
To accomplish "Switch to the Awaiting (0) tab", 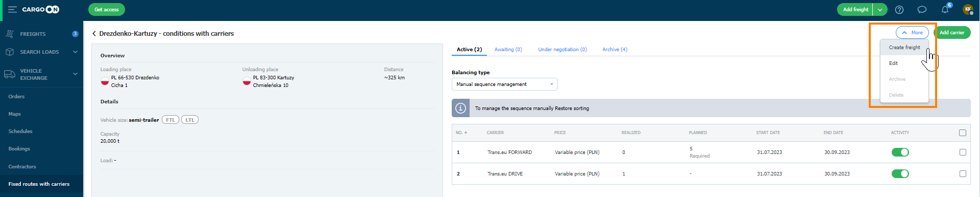I will pos(508,49).
